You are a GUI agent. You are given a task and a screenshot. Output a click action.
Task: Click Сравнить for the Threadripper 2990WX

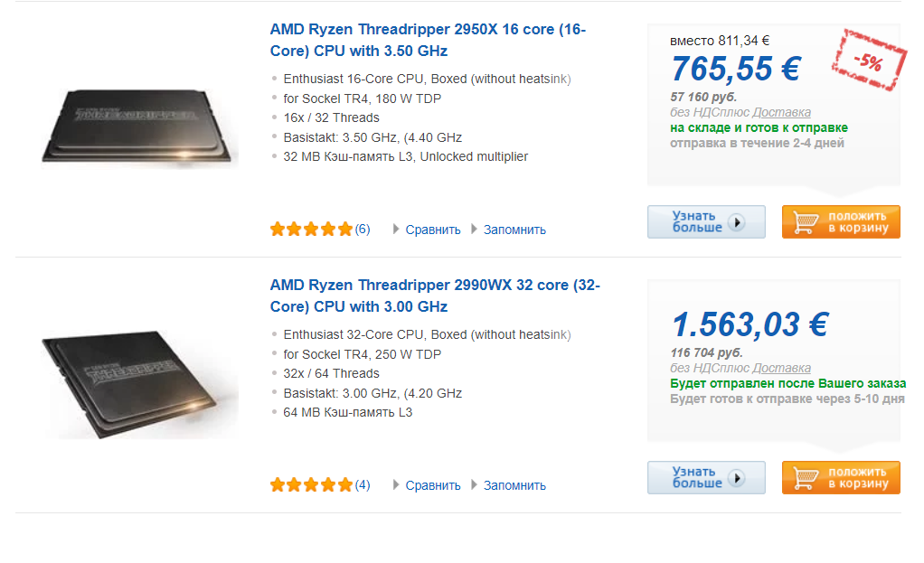click(x=432, y=485)
